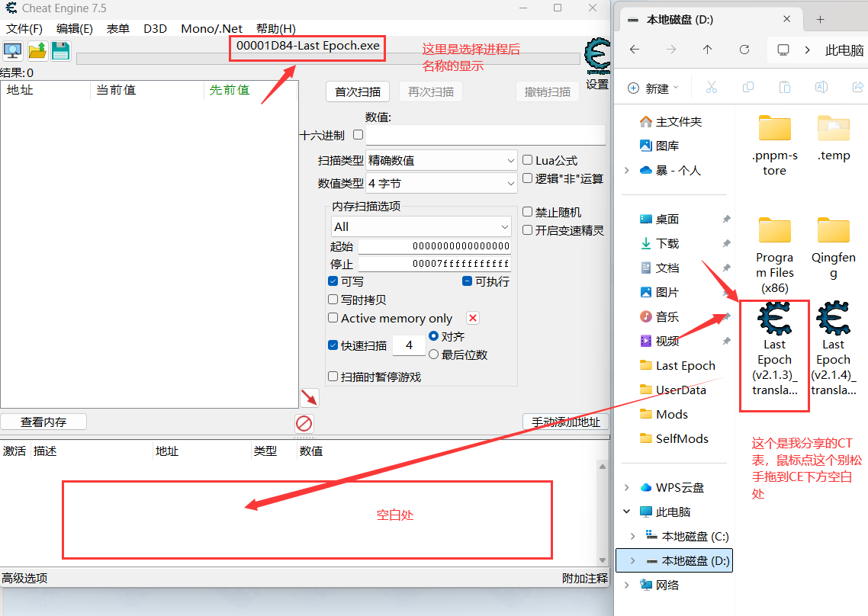Screen dimensions: 868x616
Task: Open the memory region All dropdown
Action: 421,227
